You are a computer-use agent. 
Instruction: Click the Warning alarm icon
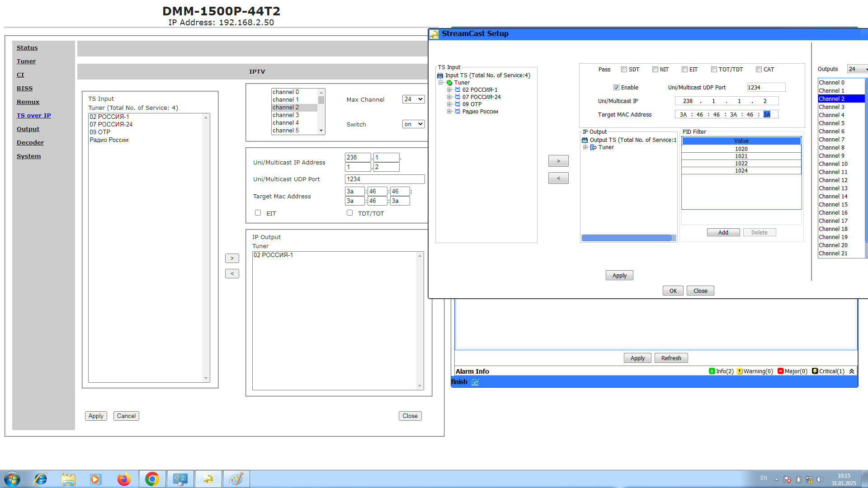740,371
